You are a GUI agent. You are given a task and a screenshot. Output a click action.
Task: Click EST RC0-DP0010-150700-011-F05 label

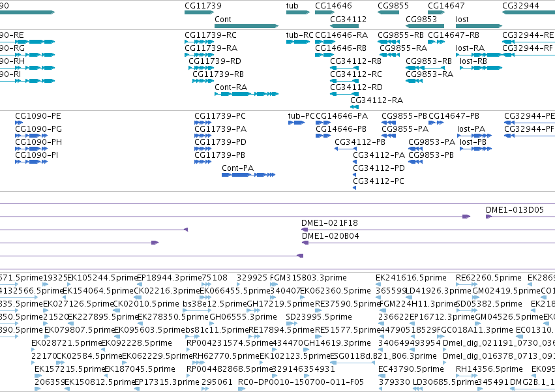click(x=301, y=382)
